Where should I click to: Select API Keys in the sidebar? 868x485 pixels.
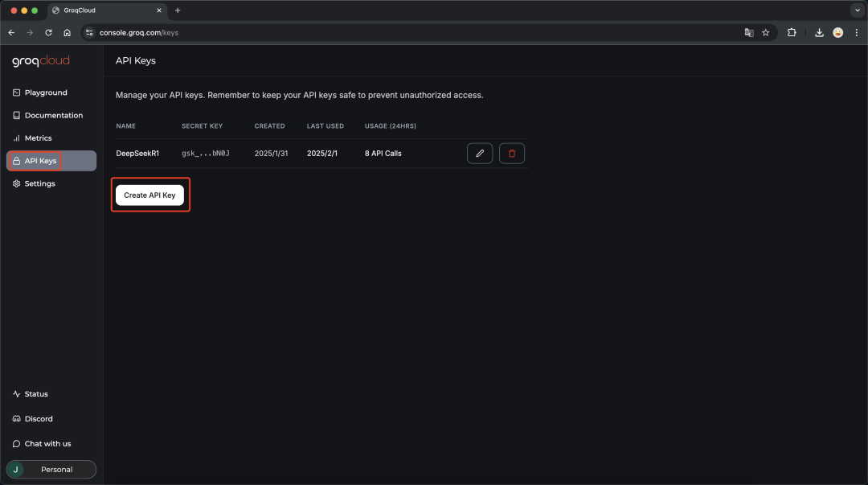coord(51,161)
